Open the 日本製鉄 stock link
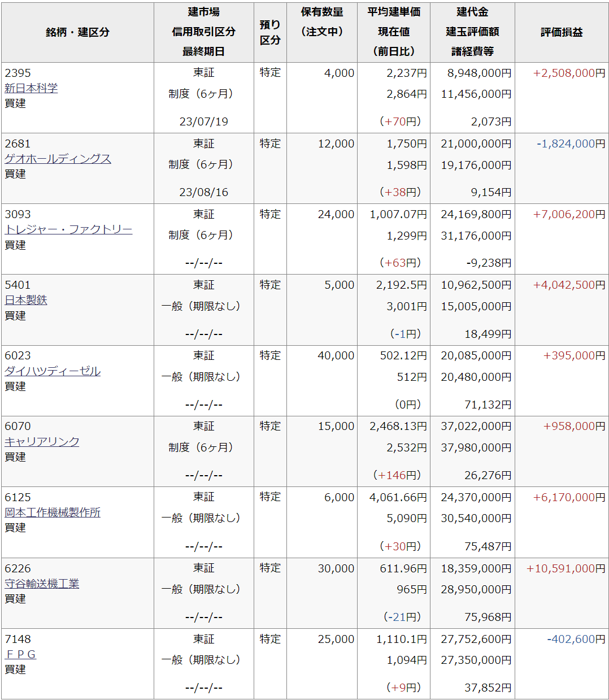Viewport: 609px width, 700px height. [26, 300]
